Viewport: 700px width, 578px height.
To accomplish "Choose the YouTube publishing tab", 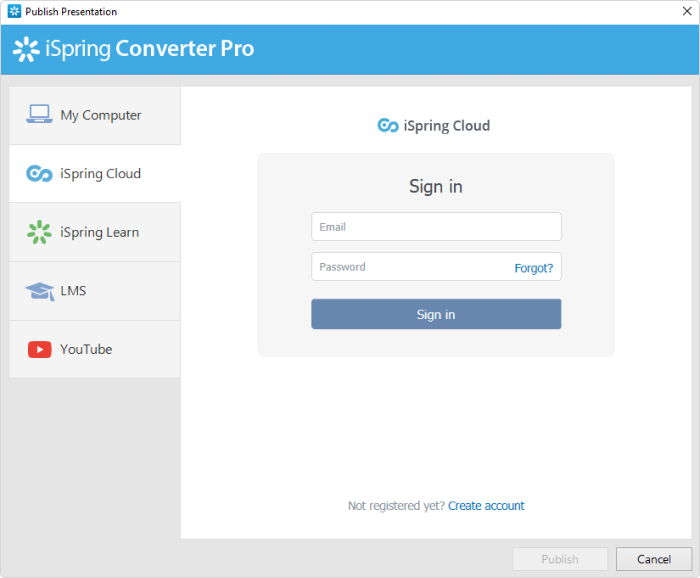I will [x=95, y=349].
